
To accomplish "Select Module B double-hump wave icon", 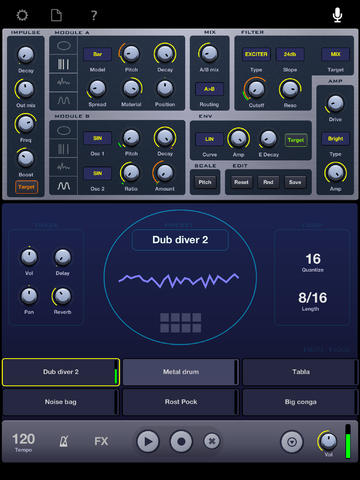I will (64, 186).
